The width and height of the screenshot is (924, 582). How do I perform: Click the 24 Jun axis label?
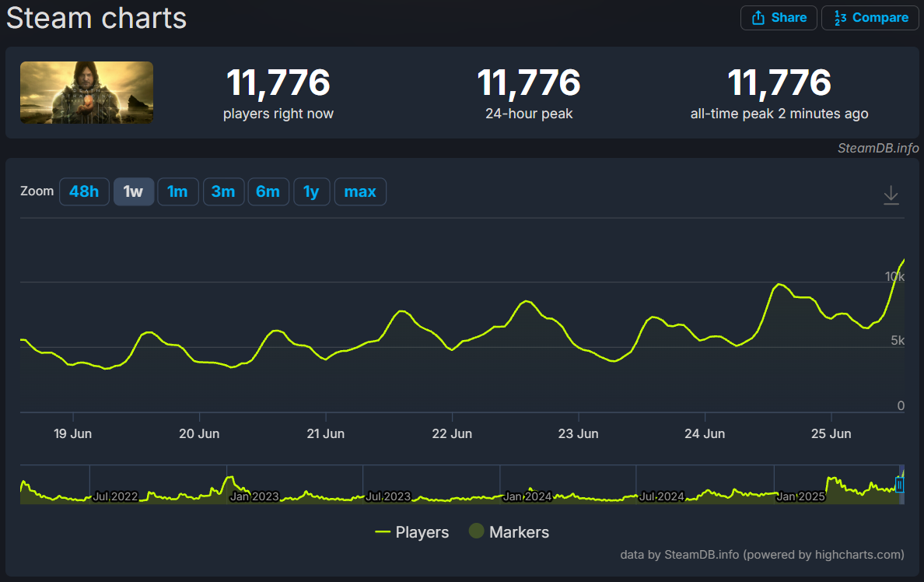(x=705, y=434)
